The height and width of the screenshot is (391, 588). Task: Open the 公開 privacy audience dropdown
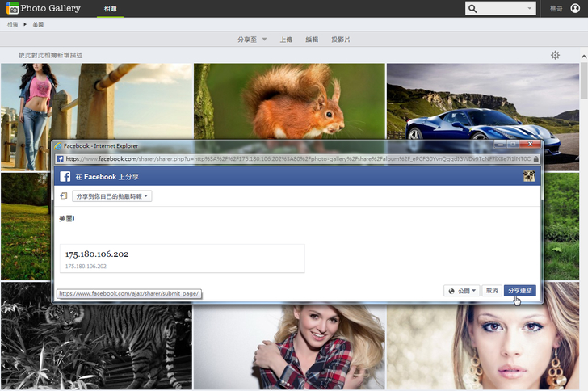coord(462,291)
